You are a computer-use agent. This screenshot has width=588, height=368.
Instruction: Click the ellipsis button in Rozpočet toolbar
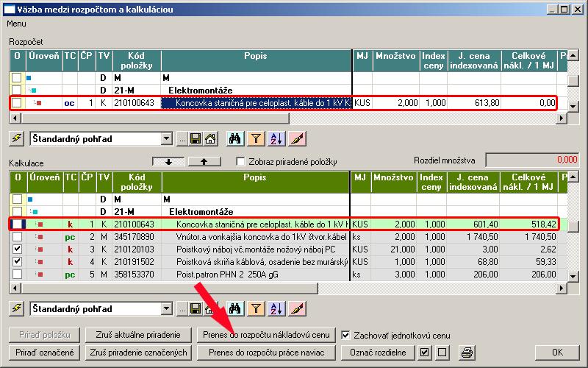(182, 139)
